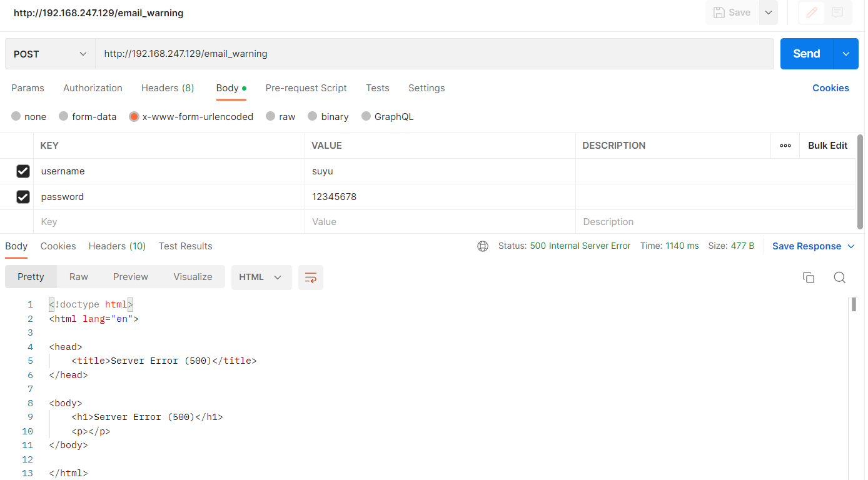The height and width of the screenshot is (480, 868).
Task: Uncheck the username parameter checkbox
Action: 23,171
